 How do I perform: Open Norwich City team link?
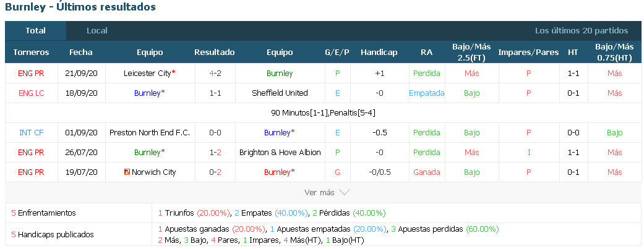pos(153,172)
